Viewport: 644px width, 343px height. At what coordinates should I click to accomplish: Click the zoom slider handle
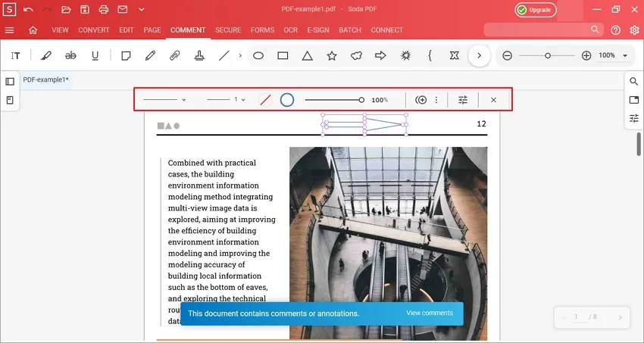point(548,55)
